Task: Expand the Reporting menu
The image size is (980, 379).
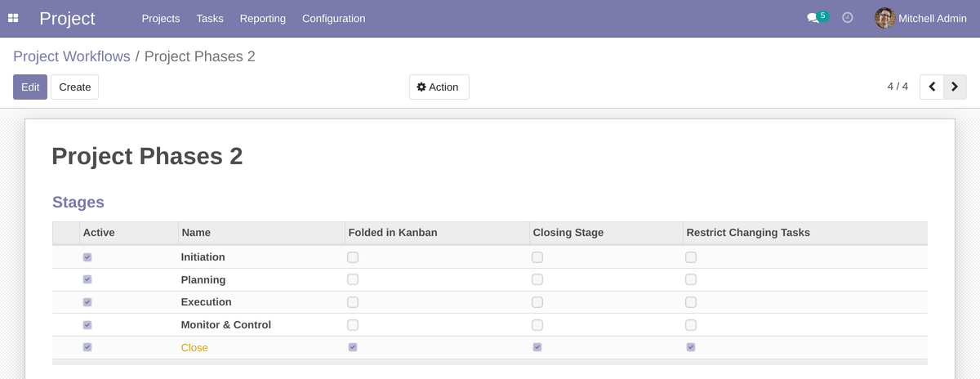Action: [x=262, y=18]
